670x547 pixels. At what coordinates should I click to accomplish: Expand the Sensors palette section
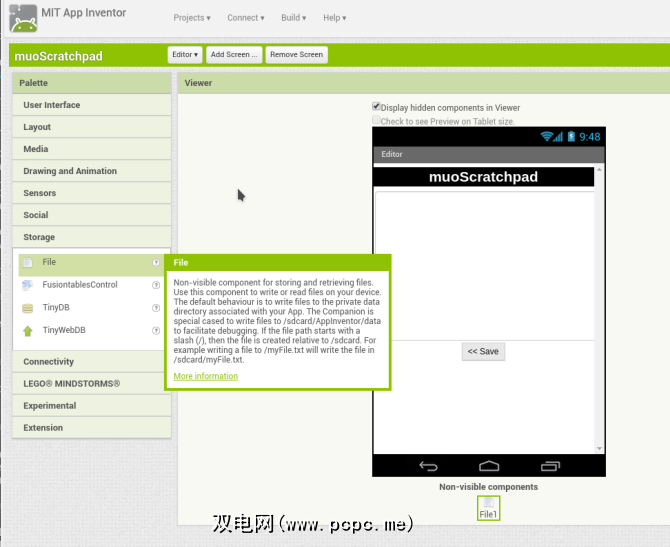click(x=92, y=193)
